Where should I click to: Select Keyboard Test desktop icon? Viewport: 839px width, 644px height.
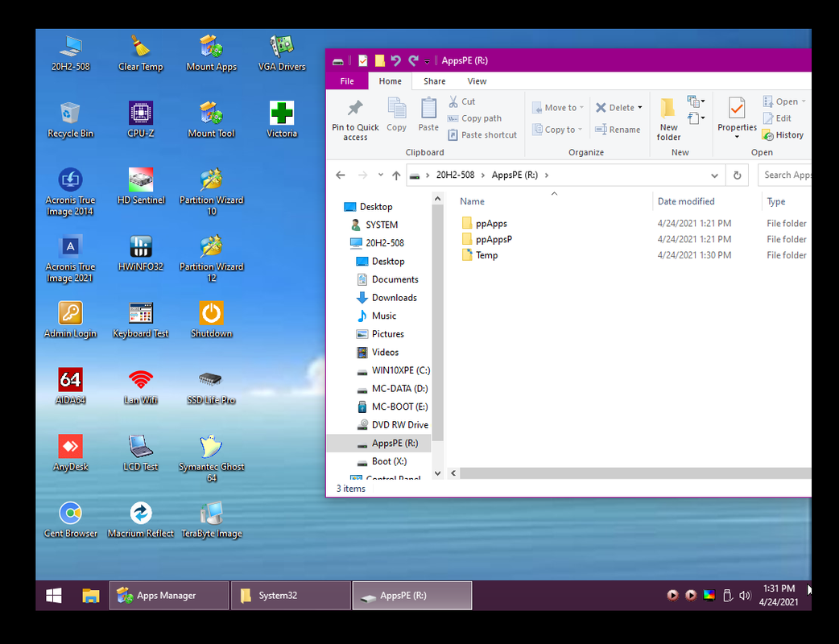140,320
